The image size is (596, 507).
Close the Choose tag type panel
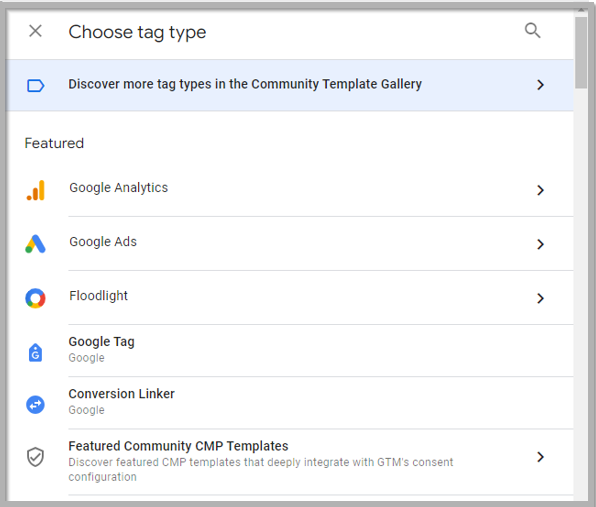pos(35,31)
